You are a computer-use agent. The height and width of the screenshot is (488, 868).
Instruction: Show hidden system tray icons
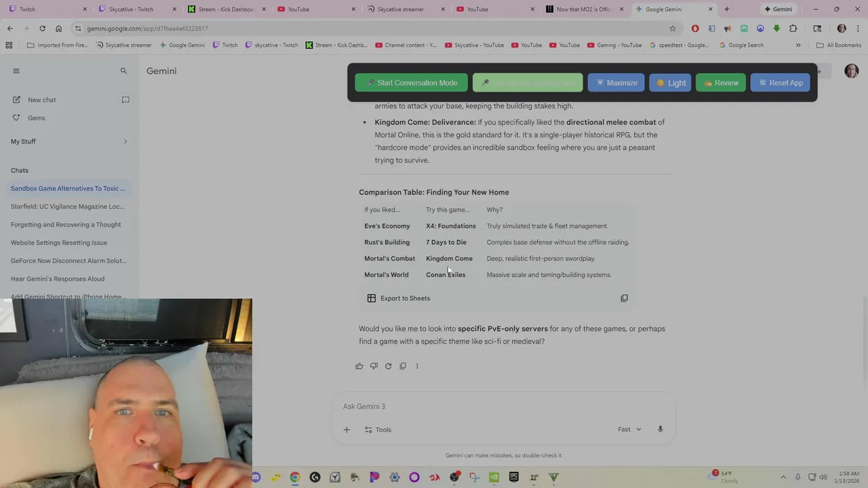tap(783, 477)
